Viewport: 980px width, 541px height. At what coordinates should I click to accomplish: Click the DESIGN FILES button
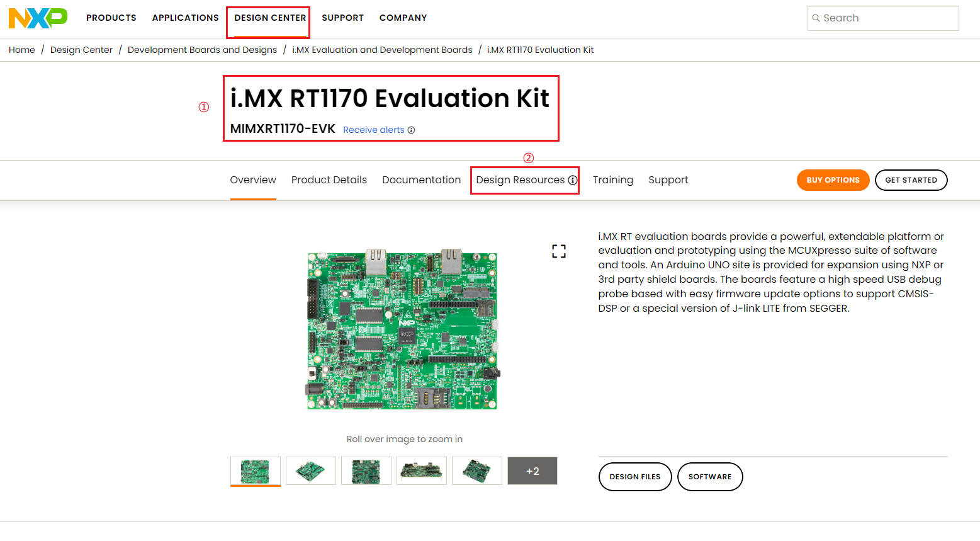point(634,477)
